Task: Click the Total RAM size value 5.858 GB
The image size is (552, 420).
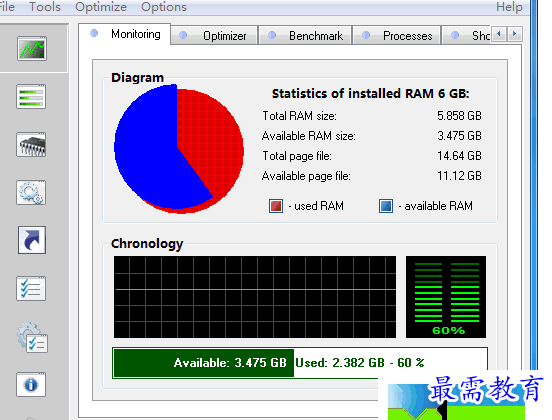Action: (459, 116)
